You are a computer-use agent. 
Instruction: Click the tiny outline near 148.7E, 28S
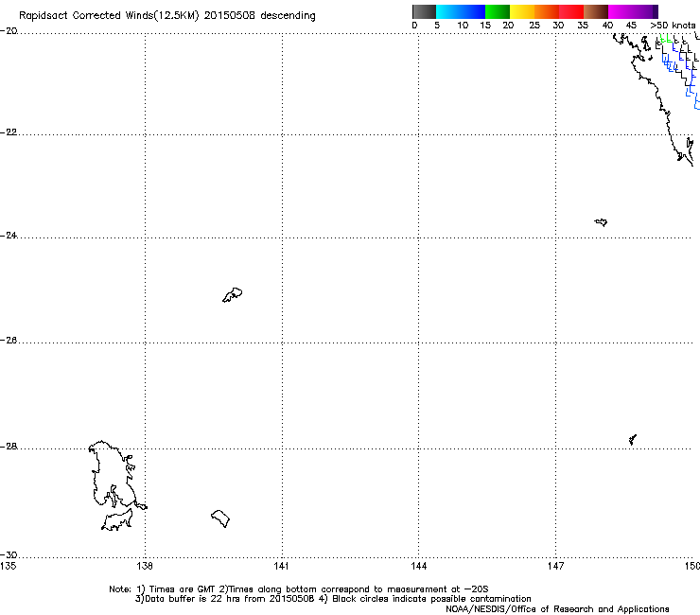click(x=632, y=439)
